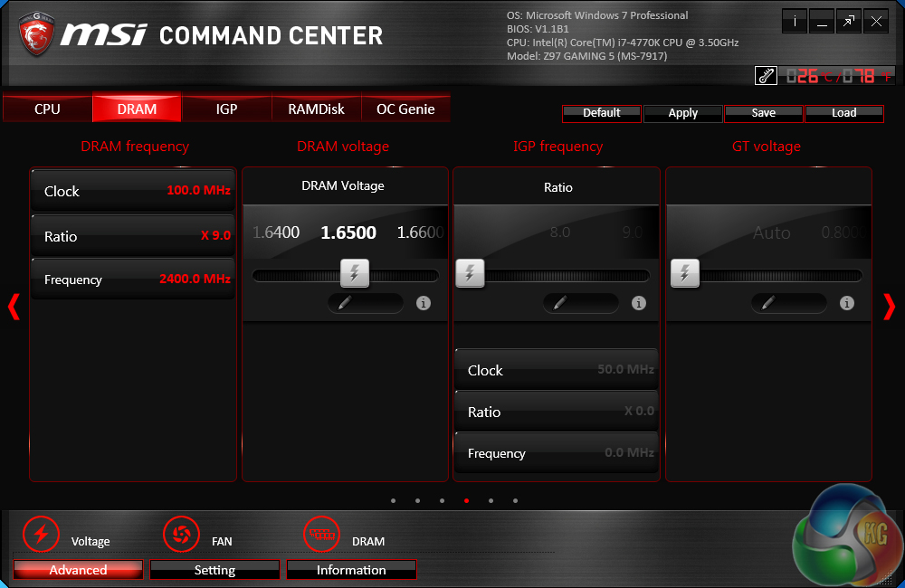Image resolution: width=905 pixels, height=588 pixels.
Task: Open the DRAM memory icon in bottom bar
Action: pyautogui.click(x=321, y=534)
